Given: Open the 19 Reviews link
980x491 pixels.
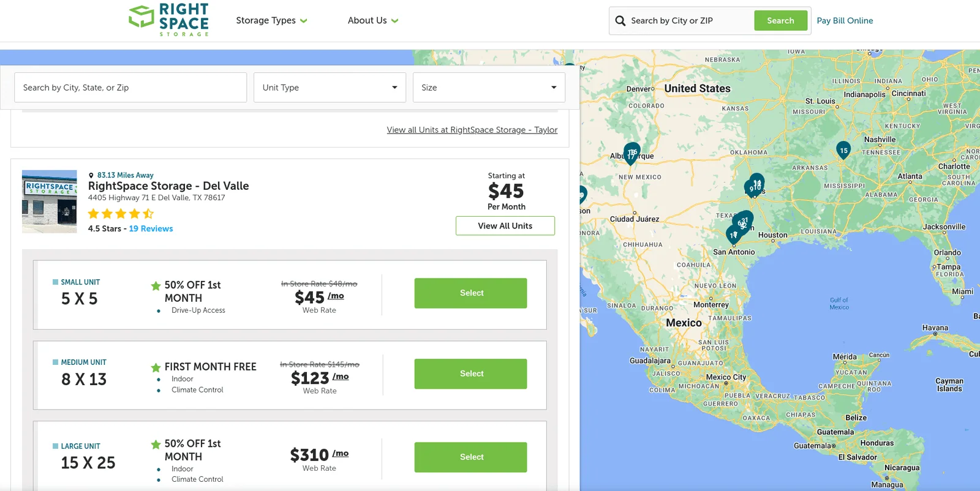Looking at the screenshot, I should pyautogui.click(x=151, y=228).
